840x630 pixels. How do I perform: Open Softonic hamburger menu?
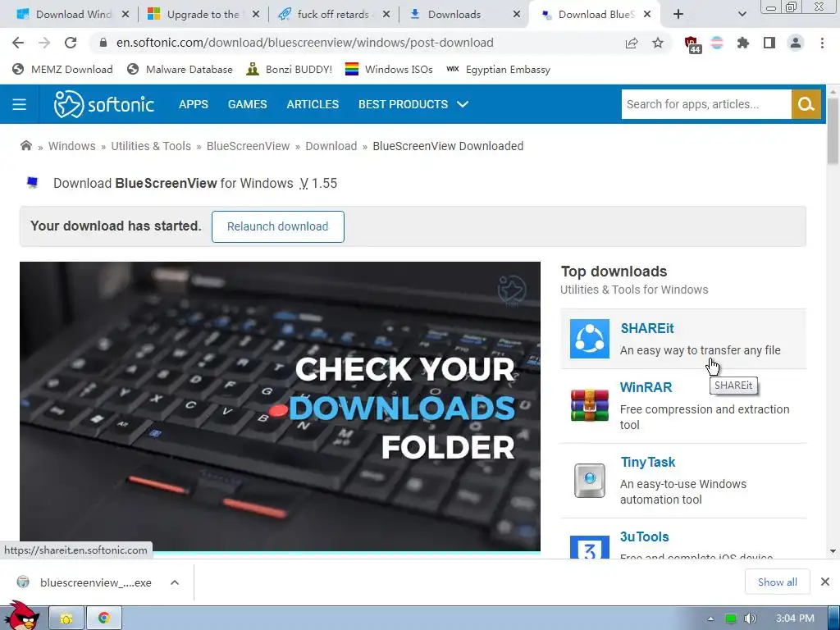click(20, 104)
